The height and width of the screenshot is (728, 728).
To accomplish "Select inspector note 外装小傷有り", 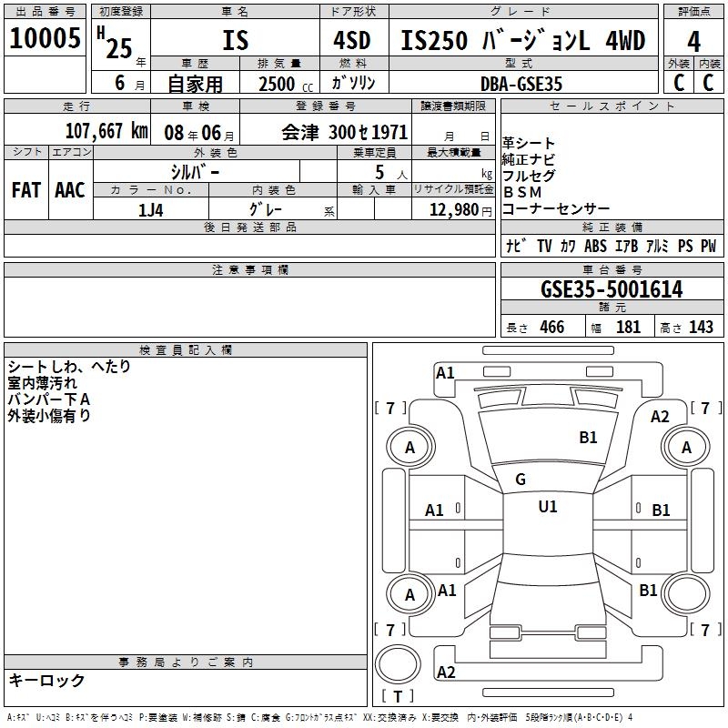I will coord(49,416).
